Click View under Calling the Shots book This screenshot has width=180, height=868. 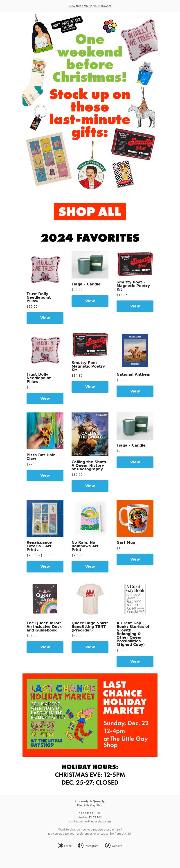[x=90, y=486]
